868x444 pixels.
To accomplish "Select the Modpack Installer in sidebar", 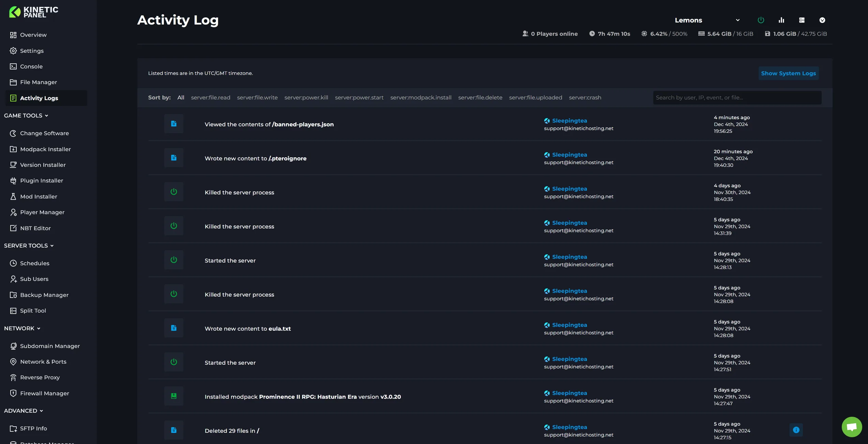I will pos(45,149).
